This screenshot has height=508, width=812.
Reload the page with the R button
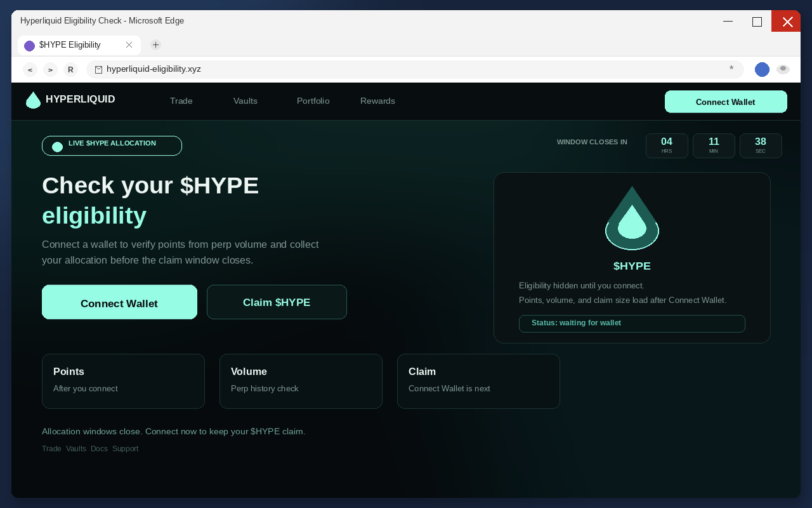pyautogui.click(x=70, y=70)
